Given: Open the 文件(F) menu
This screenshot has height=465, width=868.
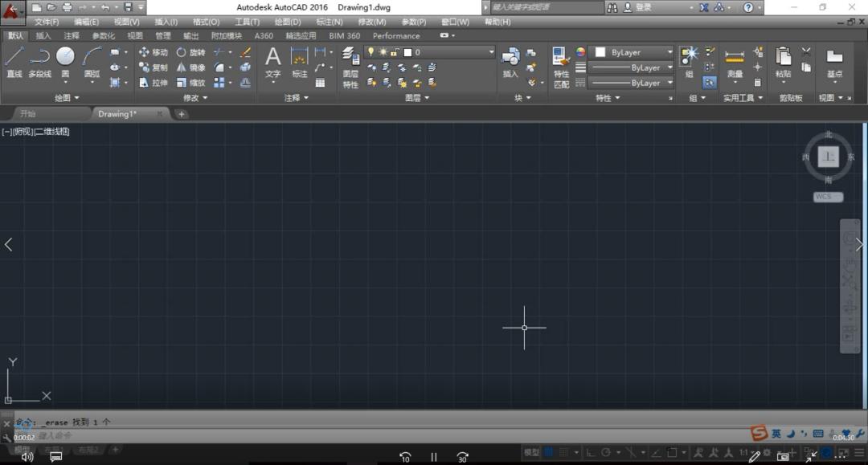Looking at the screenshot, I should (47, 22).
